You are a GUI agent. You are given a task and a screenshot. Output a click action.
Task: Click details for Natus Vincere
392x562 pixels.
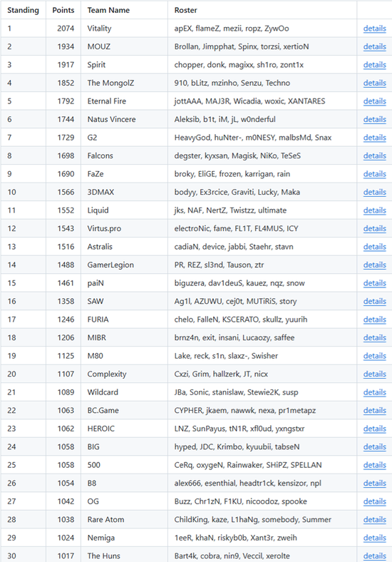tap(374, 119)
